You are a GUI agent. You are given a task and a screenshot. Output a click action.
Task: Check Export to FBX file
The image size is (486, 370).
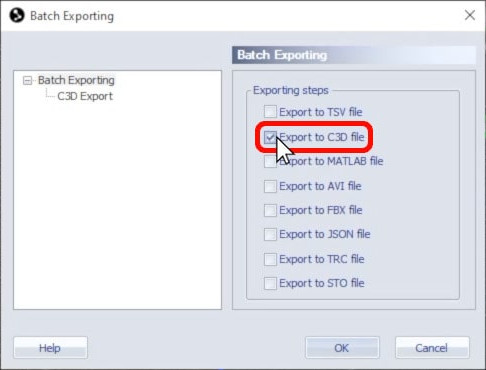point(270,210)
